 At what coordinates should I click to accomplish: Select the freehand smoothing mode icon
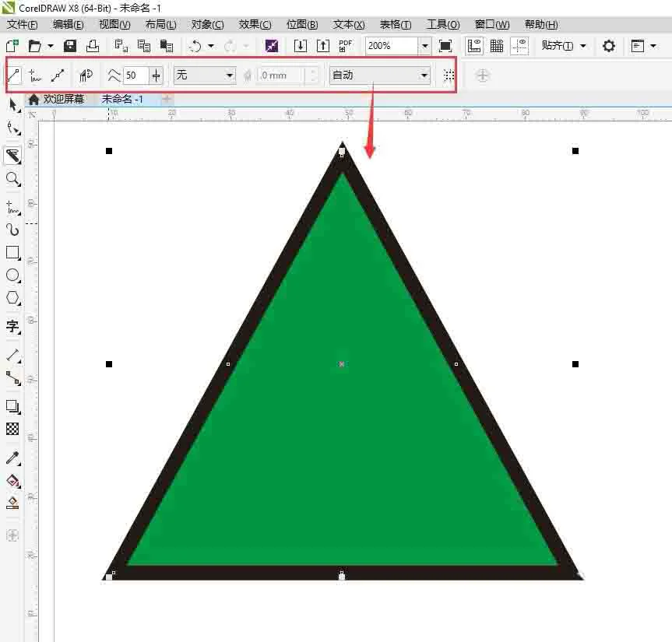pos(35,75)
